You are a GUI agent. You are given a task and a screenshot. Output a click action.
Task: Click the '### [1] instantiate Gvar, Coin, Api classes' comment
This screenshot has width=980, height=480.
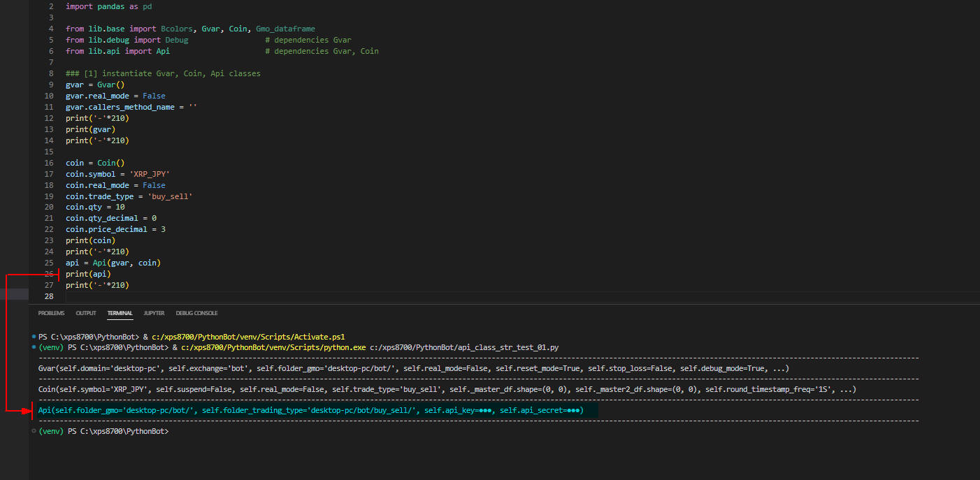163,73
